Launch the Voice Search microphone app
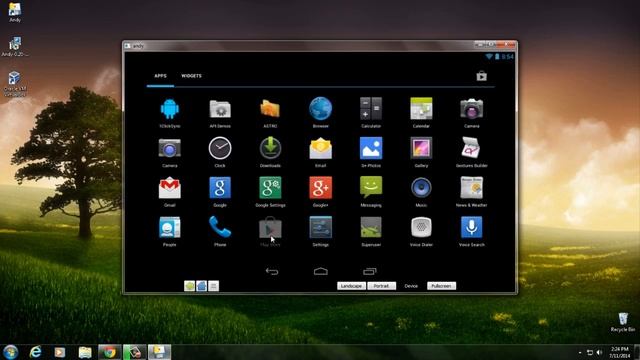 point(471,227)
